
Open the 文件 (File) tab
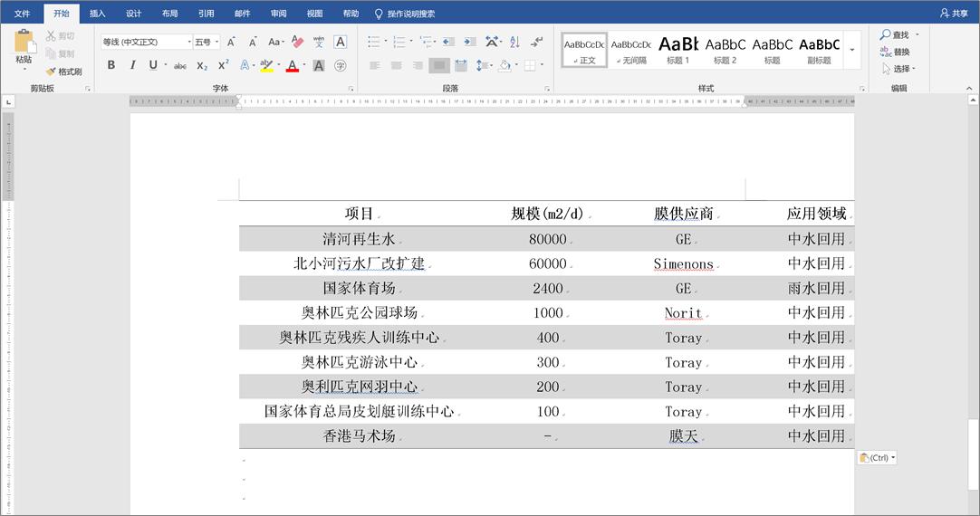(x=22, y=13)
